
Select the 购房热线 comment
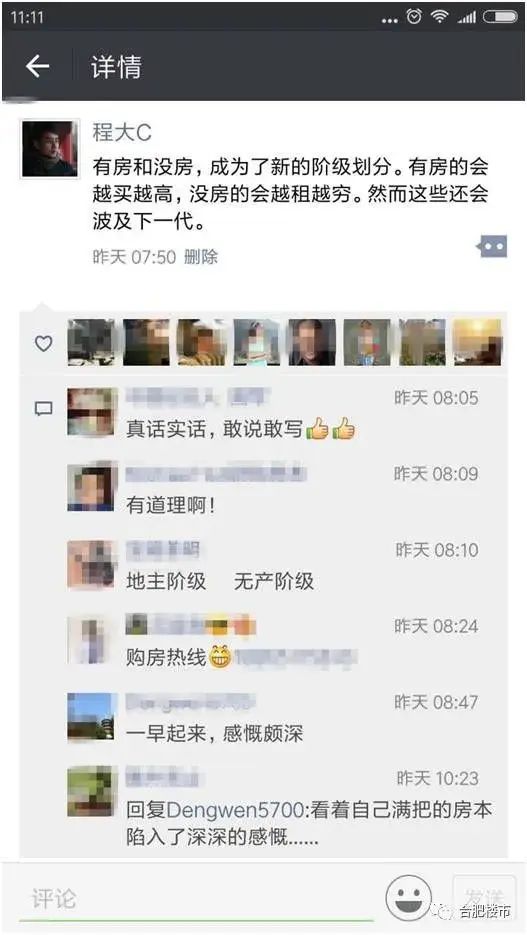click(241, 657)
